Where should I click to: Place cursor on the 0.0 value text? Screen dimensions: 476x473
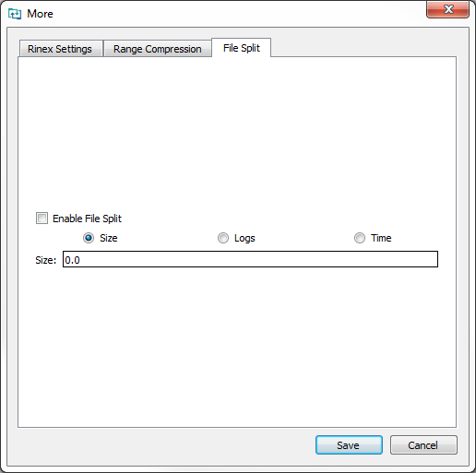point(72,260)
